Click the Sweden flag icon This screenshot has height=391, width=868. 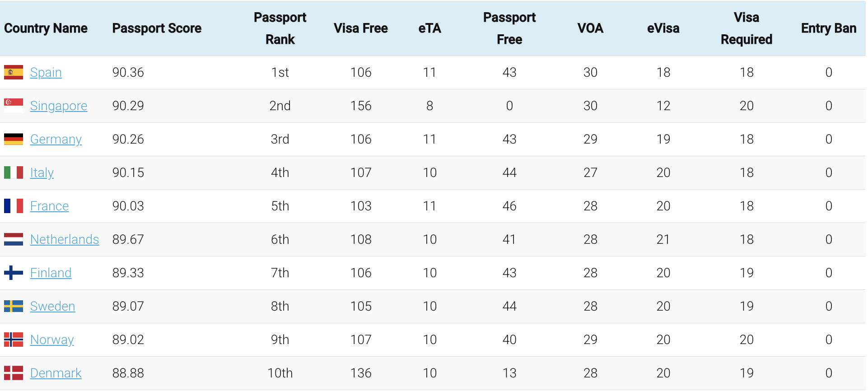coord(14,306)
